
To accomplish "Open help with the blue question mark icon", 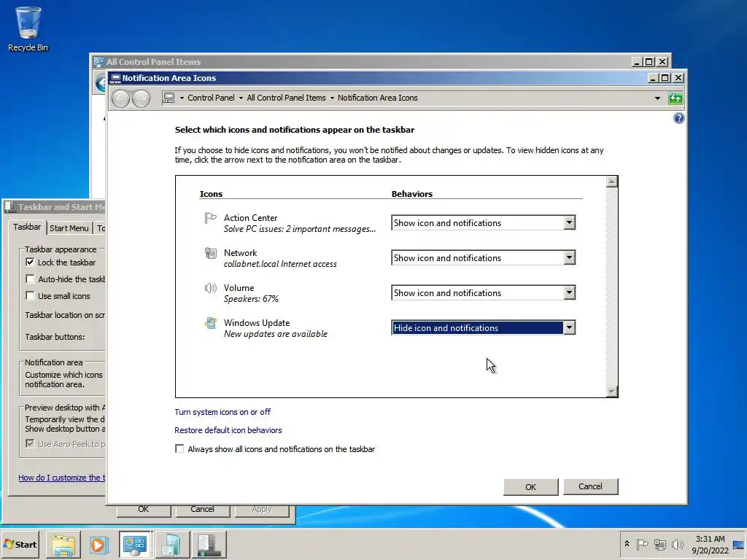I will [x=679, y=118].
